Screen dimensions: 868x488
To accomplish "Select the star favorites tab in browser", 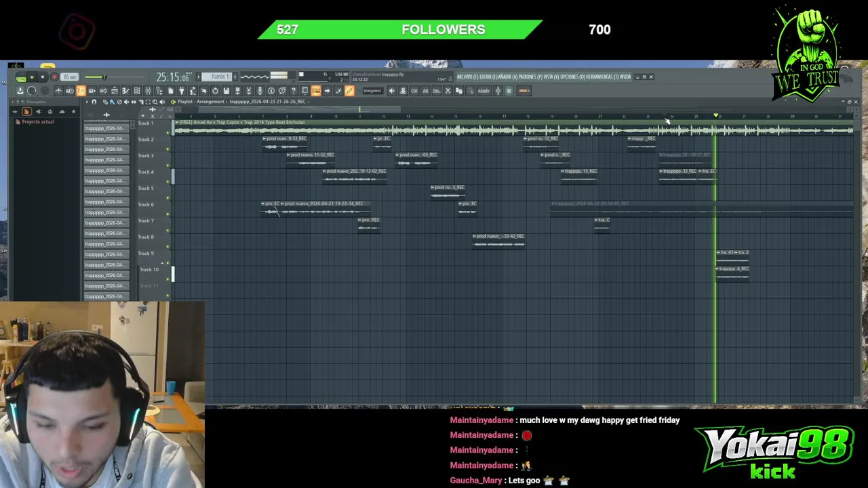I will click(73, 112).
